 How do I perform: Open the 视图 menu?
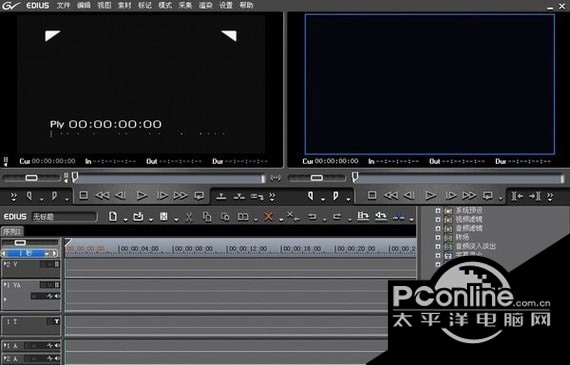click(104, 5)
